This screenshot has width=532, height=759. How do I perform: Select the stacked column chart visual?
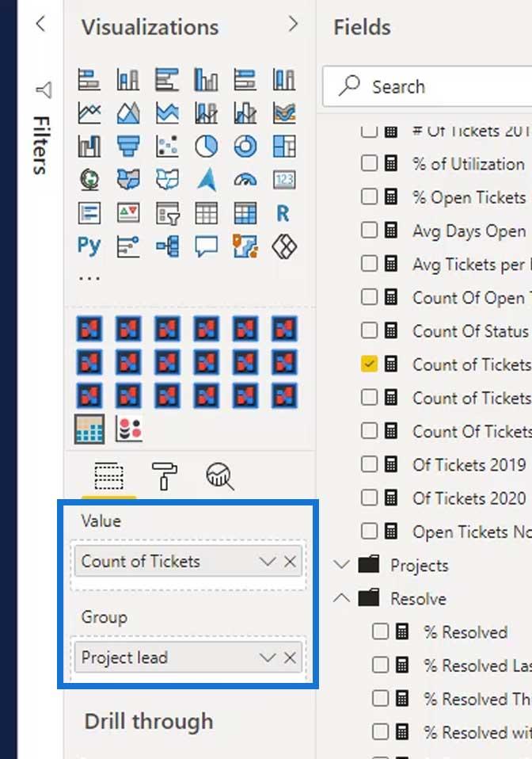tap(128, 79)
